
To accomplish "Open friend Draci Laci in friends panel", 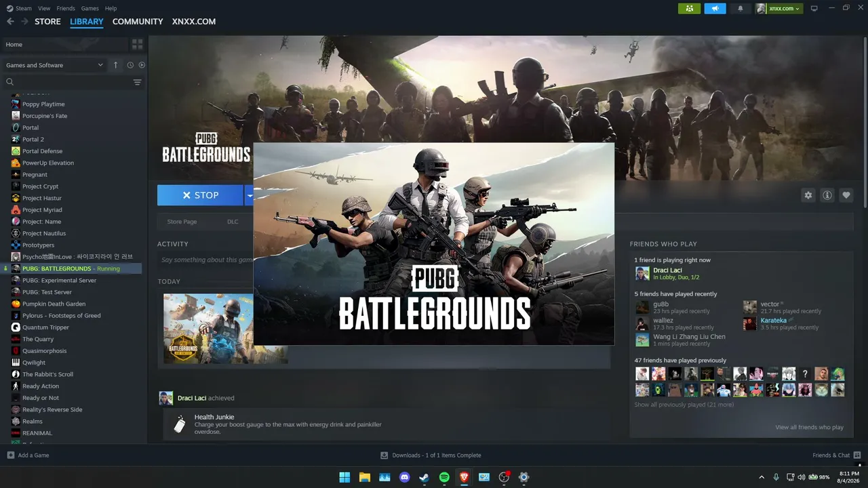I will (667, 273).
